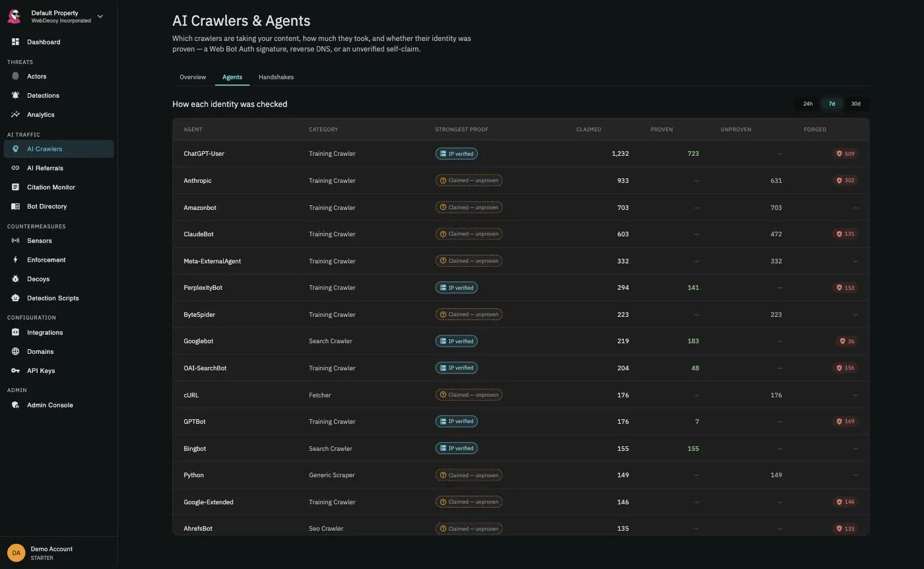Click Google-Extended forged badge 146

point(845,502)
